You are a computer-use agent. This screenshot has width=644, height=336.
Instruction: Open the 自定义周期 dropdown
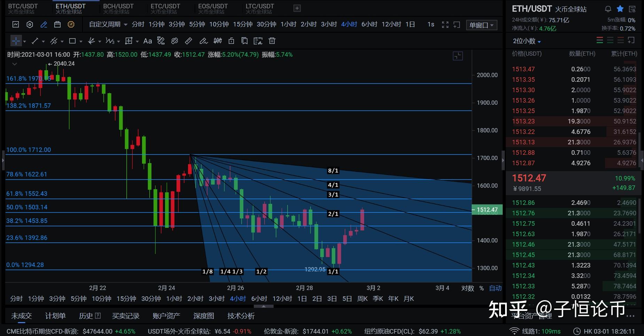[108, 24]
